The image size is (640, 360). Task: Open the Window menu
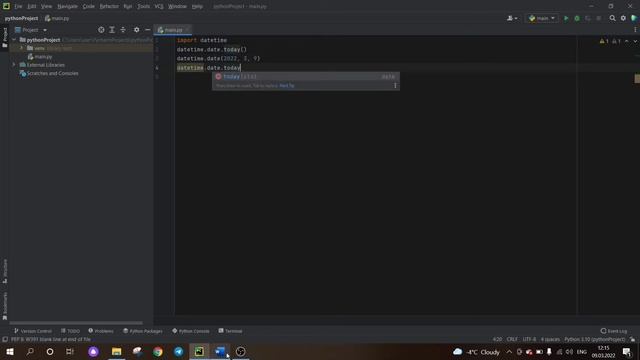(177, 7)
